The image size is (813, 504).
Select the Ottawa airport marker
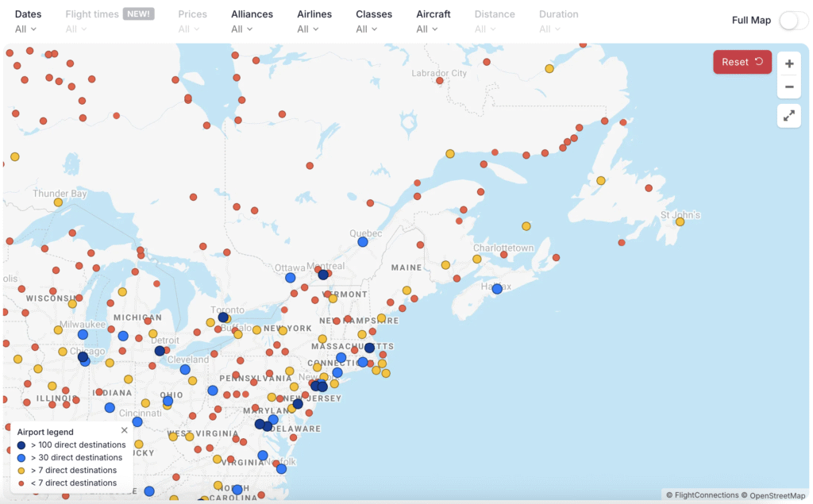pyautogui.click(x=291, y=278)
